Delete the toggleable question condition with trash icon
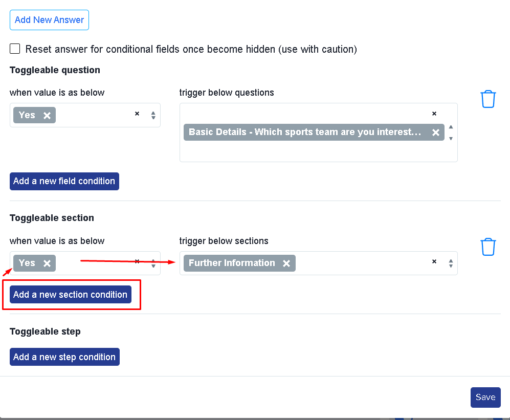This screenshot has height=420, width=510. (x=488, y=99)
